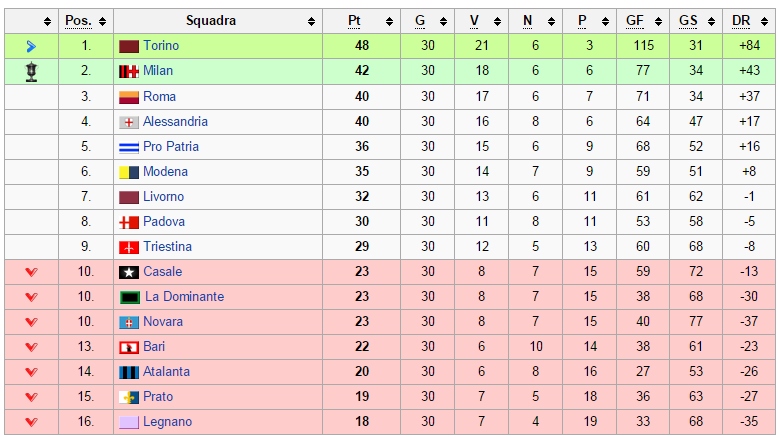Open the Novara team link
The image size is (778, 437).
tap(163, 322)
